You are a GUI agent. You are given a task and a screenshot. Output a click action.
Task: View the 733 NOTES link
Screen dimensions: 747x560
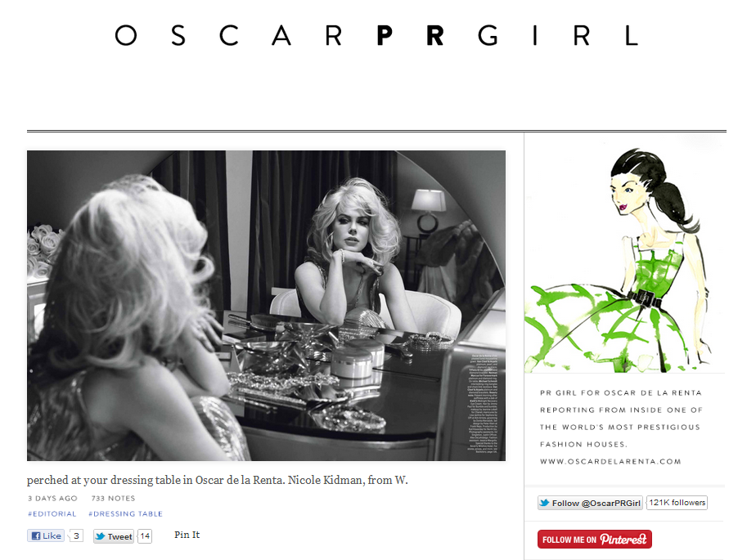[x=114, y=498]
